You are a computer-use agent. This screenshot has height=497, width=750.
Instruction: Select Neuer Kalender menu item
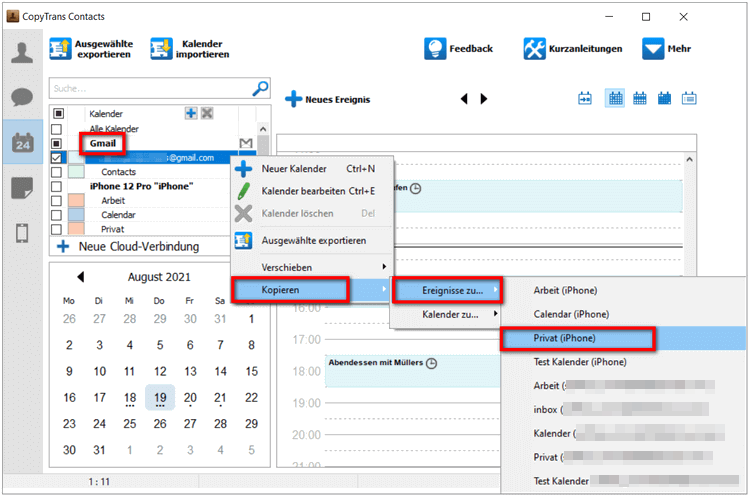click(x=312, y=169)
